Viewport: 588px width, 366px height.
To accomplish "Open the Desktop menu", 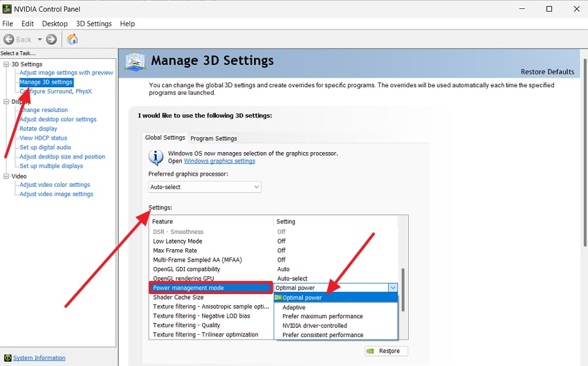I will pyautogui.click(x=55, y=24).
